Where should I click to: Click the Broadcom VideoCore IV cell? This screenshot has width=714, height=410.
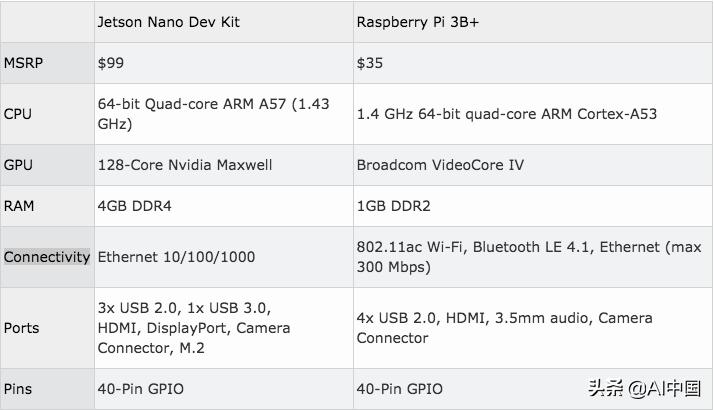click(440, 165)
